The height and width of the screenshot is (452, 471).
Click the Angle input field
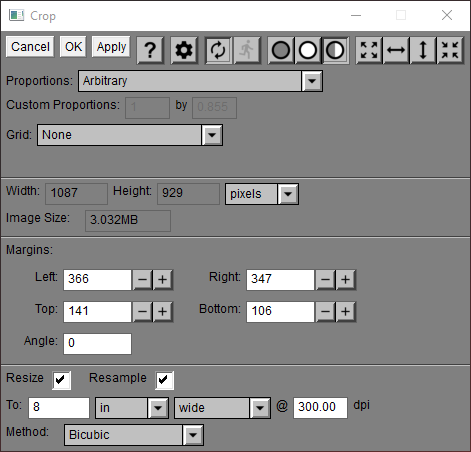tap(97, 343)
